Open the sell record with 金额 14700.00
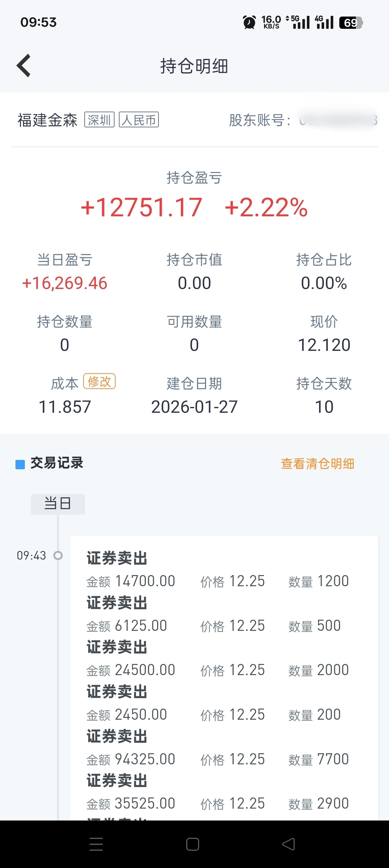The width and height of the screenshot is (389, 868). click(225, 570)
